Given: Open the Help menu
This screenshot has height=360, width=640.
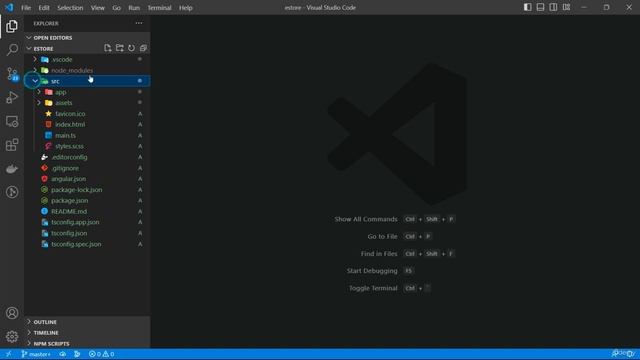Looking at the screenshot, I should (x=185, y=8).
